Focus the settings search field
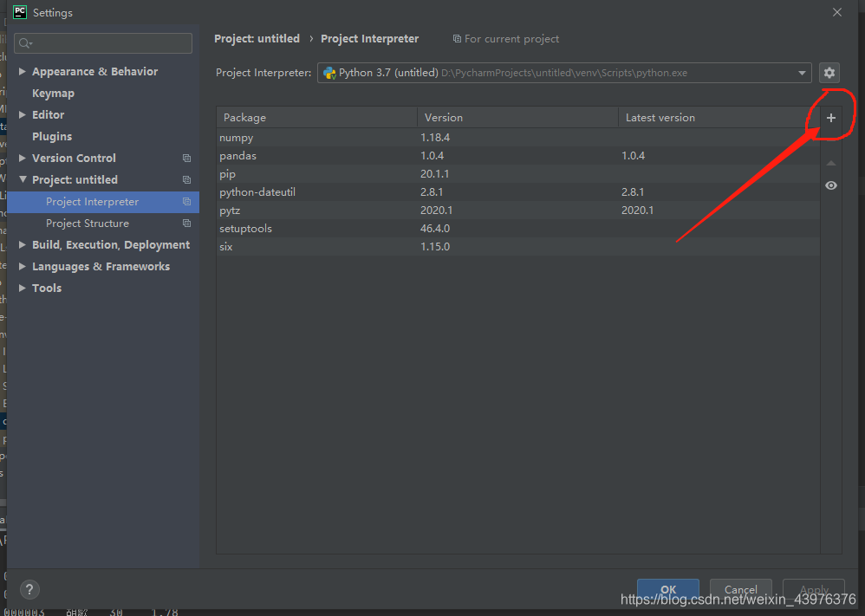The width and height of the screenshot is (865, 616). (103, 43)
